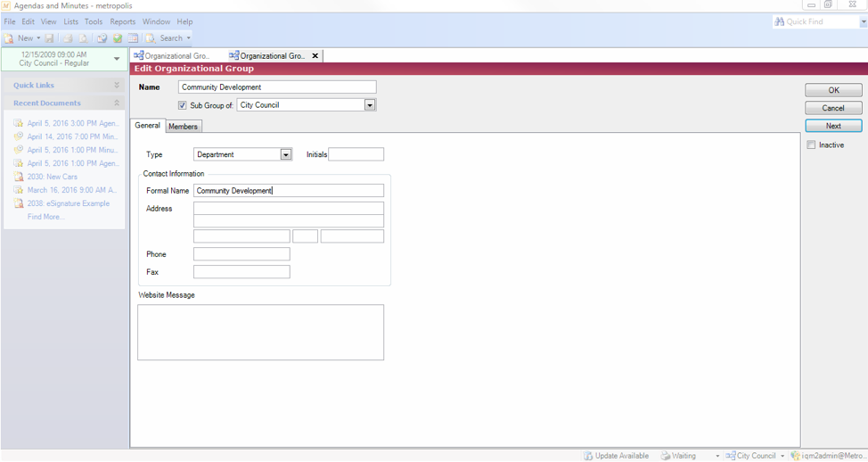Click the first Address line field
The height and width of the screenshot is (462, 868).
289,208
